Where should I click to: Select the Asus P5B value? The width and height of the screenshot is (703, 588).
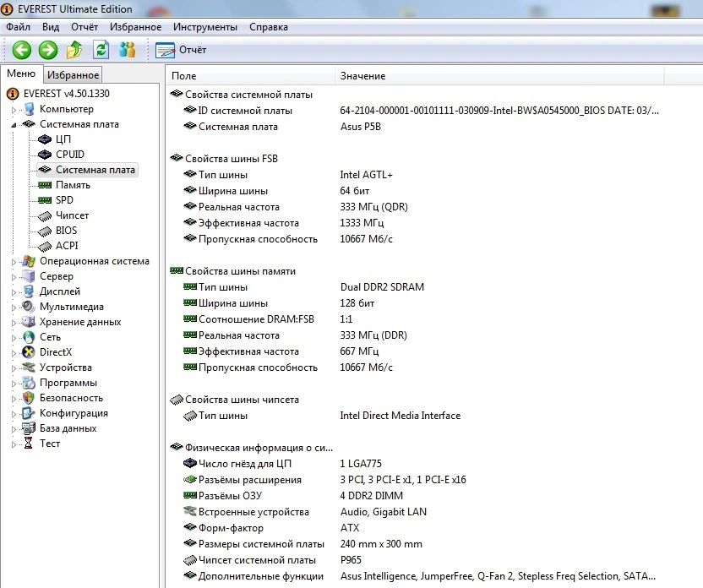(x=361, y=127)
